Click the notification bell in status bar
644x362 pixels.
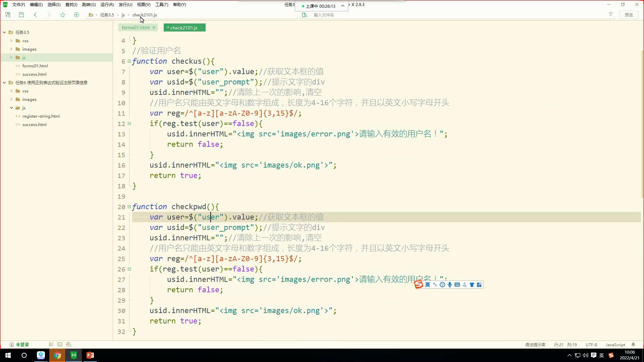coord(633,345)
